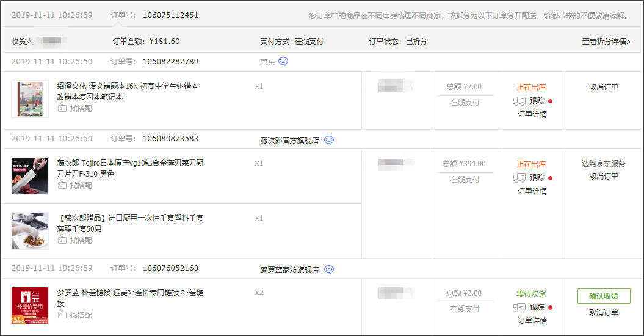Open 藤次郎 Tojiro 菜刀 product title
This screenshot has width=644, height=336.
pyautogui.click(x=130, y=168)
